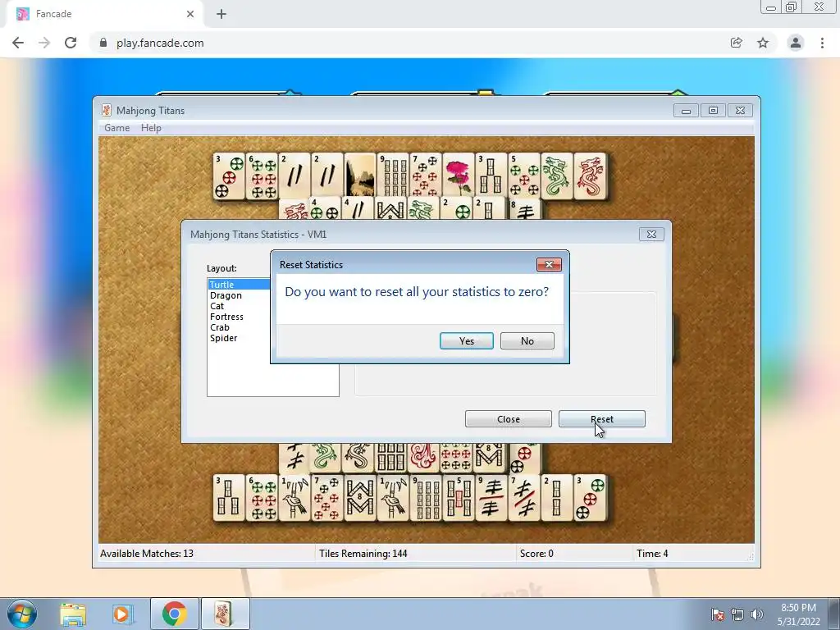Click the 6 circles tile in top row

click(x=262, y=176)
